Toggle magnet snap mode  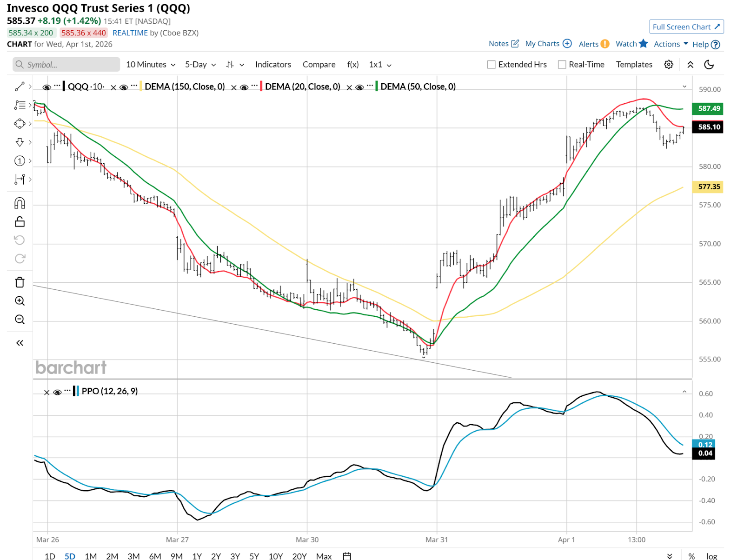pos(20,203)
